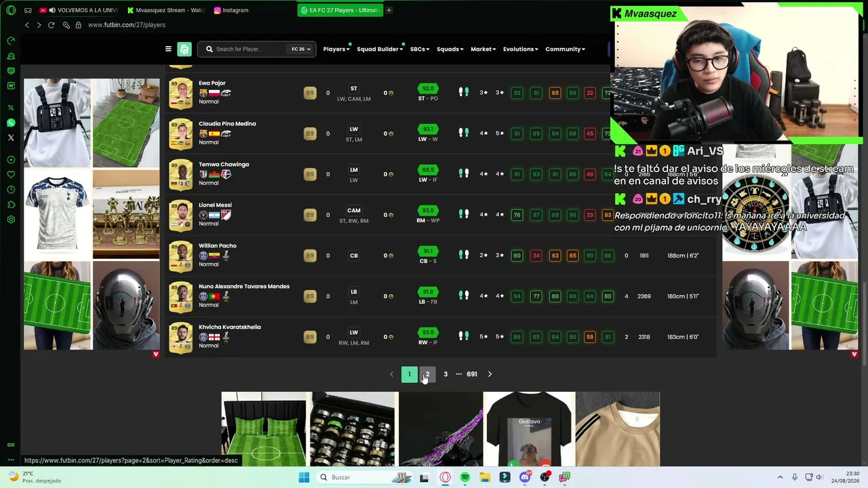Expand the Players menu
This screenshot has height=488, width=868.
pyautogui.click(x=336, y=49)
